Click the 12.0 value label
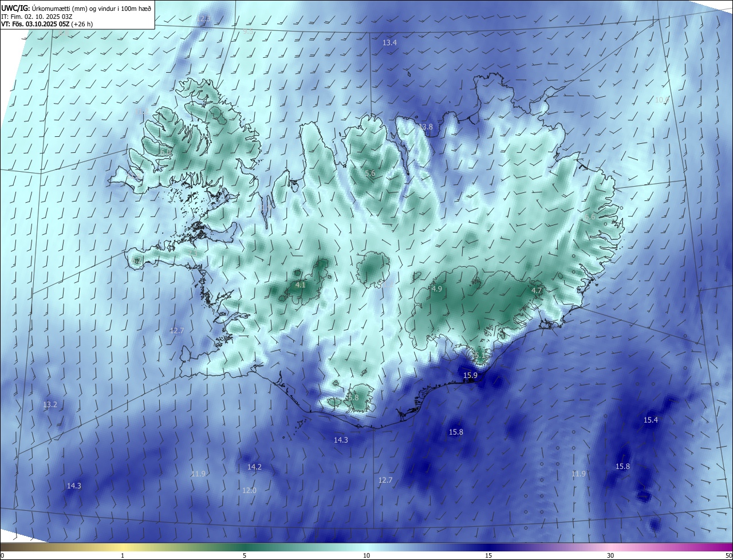This screenshot has height=560, width=733. (249, 491)
